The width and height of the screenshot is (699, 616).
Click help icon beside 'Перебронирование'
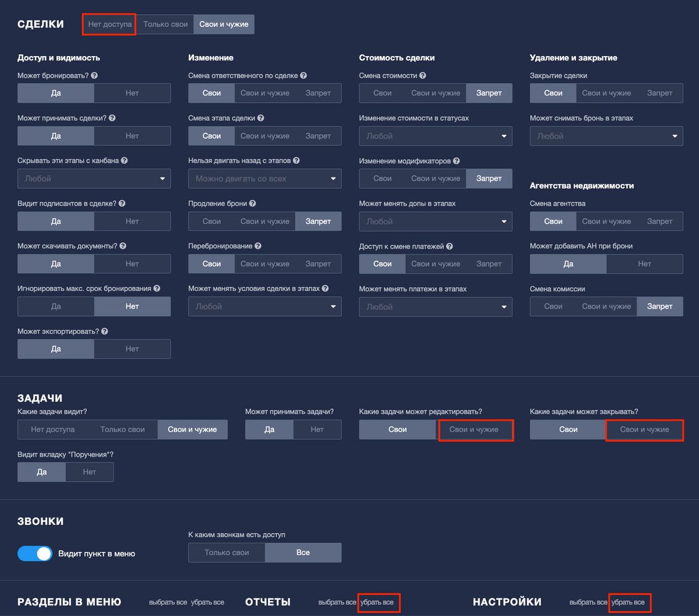point(257,246)
